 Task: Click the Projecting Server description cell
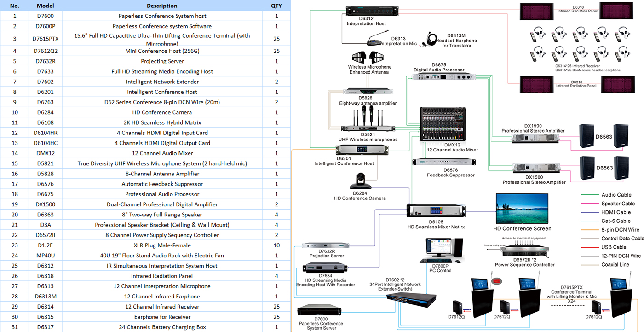point(162,61)
